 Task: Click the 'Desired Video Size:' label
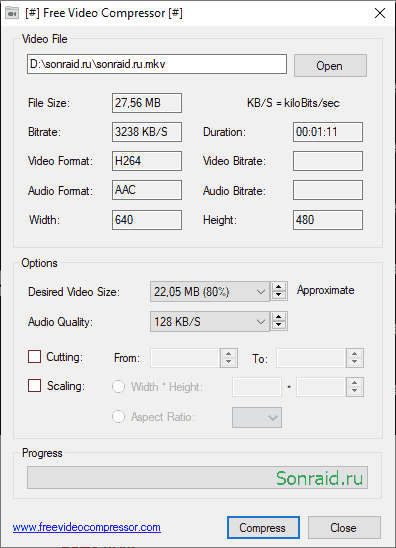tap(74, 292)
